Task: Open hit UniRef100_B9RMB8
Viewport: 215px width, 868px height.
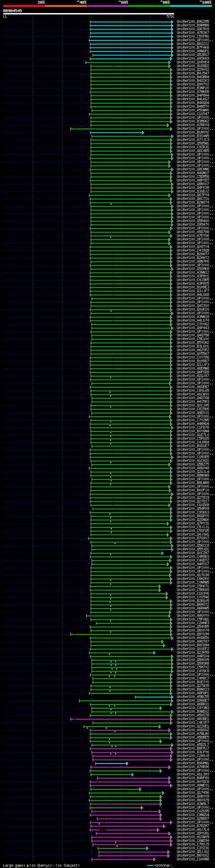Action: [193, 25]
